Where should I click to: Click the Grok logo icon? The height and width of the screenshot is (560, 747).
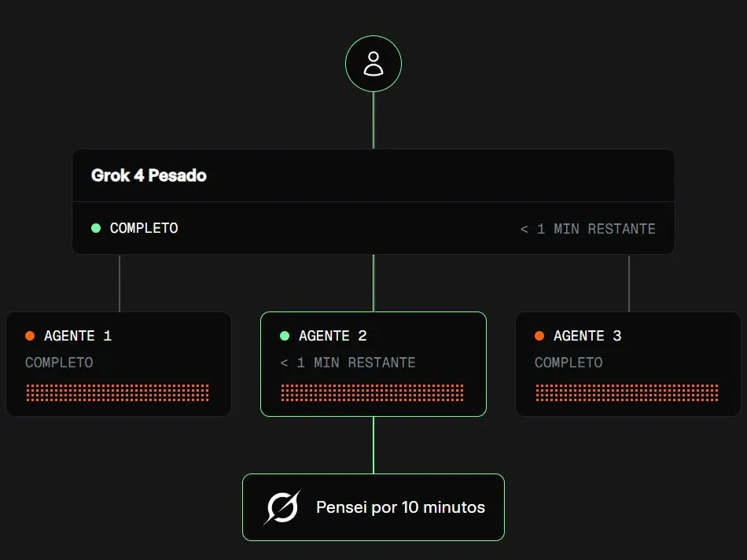coord(282,507)
